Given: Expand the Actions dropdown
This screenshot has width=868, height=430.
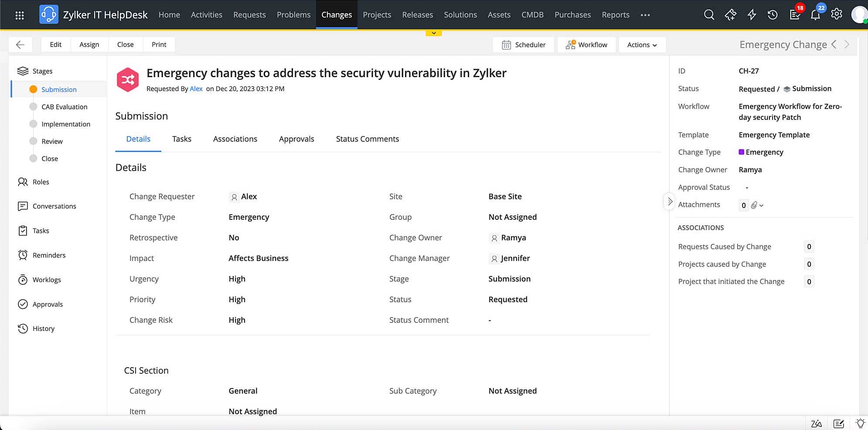Looking at the screenshot, I should click(642, 44).
